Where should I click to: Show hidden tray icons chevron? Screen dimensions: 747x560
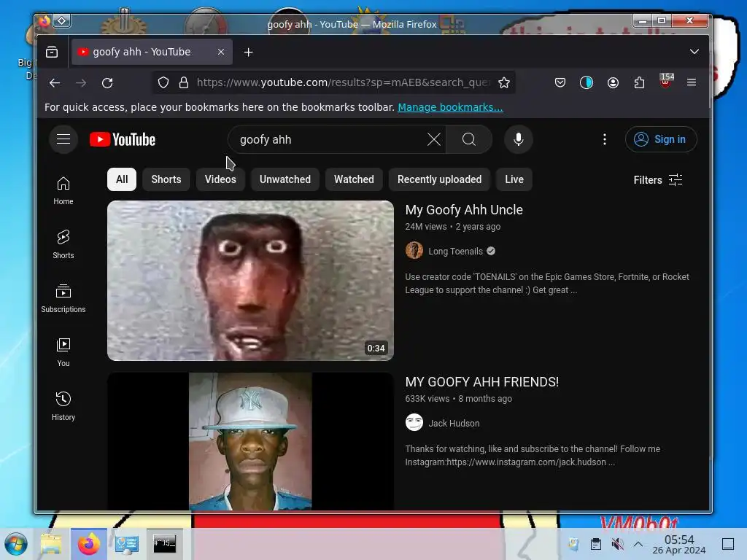tap(638, 544)
